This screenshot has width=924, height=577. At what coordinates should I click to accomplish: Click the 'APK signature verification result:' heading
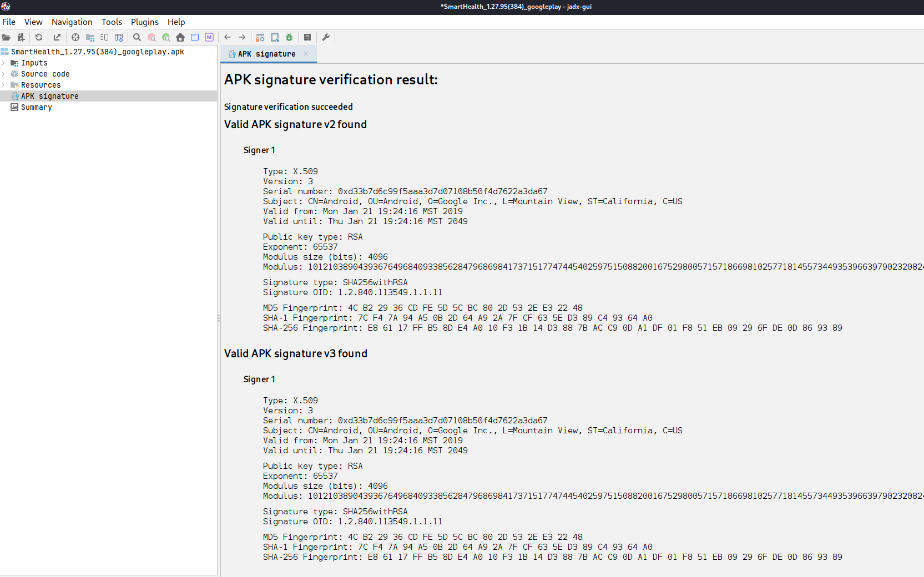(x=331, y=79)
